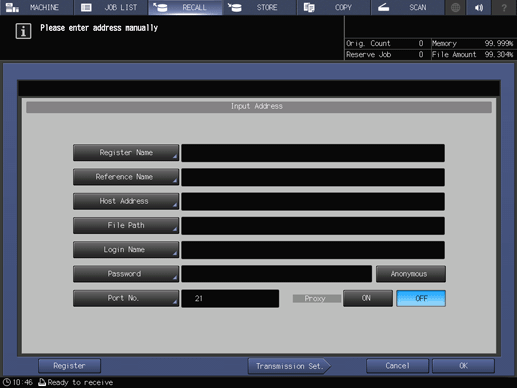This screenshot has height=388, width=517.
Task: Open help with the question mark icon
Action: (504, 7)
